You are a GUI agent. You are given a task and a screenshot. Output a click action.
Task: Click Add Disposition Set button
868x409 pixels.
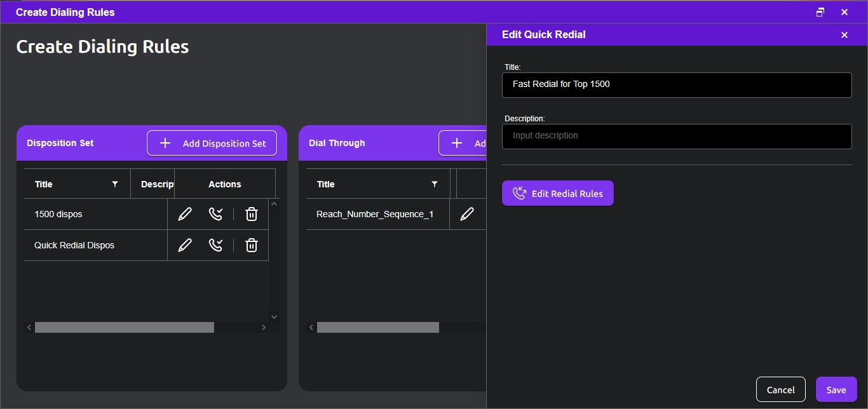[212, 143]
